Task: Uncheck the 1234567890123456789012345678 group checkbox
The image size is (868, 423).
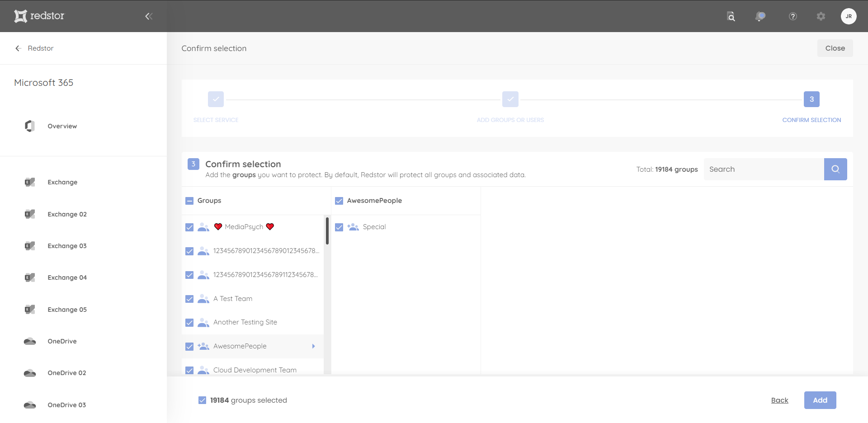Action: (x=189, y=251)
